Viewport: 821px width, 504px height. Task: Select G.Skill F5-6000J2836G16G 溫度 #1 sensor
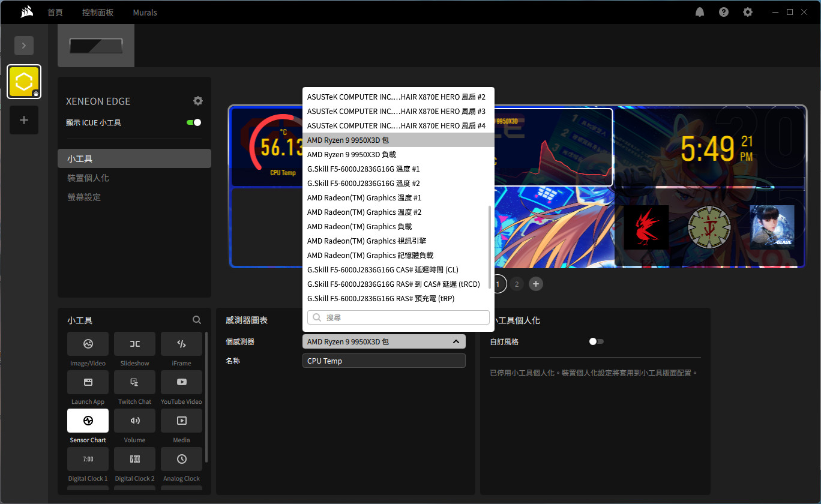(398, 169)
